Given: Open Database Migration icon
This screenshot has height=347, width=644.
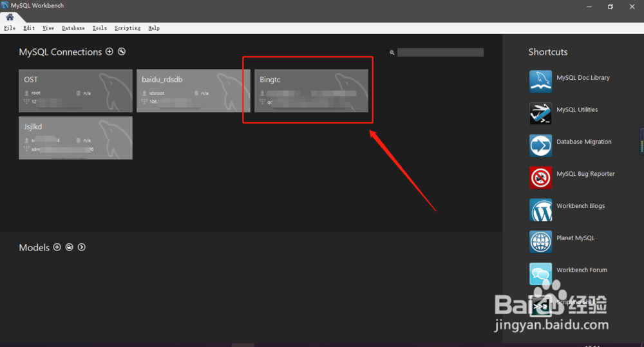Looking at the screenshot, I should pyautogui.click(x=540, y=145).
